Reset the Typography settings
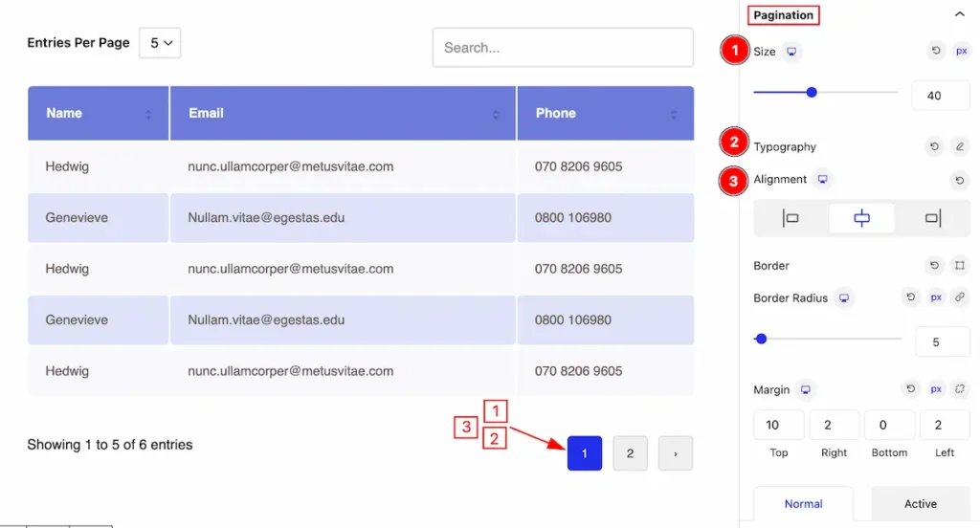 coord(934,146)
